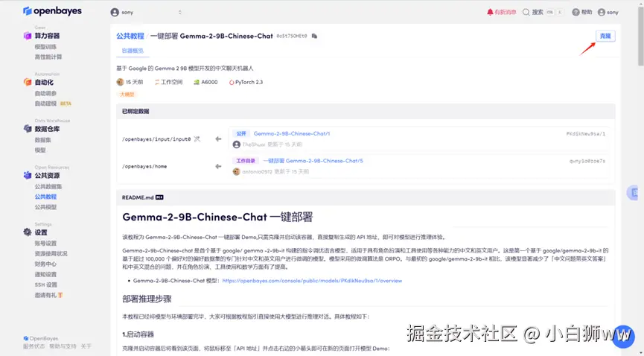Click the 公共资源 sidebar icon
This screenshot has height=356, width=644.
tap(28, 176)
